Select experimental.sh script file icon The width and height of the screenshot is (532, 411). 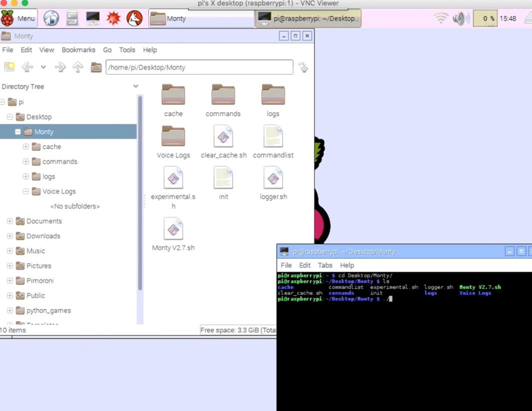click(x=173, y=178)
